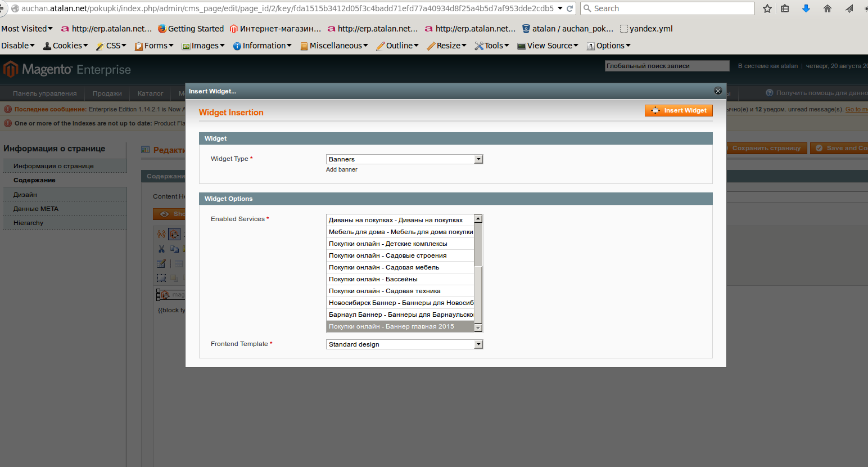Open the Miscellaneous toolbar menu
This screenshot has height=467, width=868.
click(x=334, y=46)
